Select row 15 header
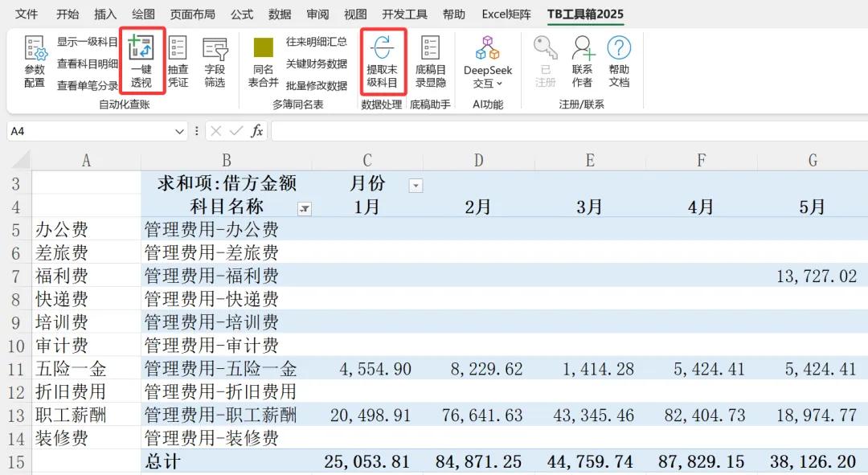Screen dimensions: 868x475 pos(16,461)
